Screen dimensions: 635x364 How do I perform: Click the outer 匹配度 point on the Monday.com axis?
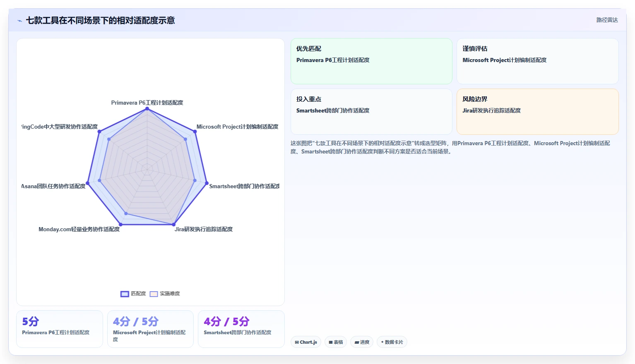120,224
